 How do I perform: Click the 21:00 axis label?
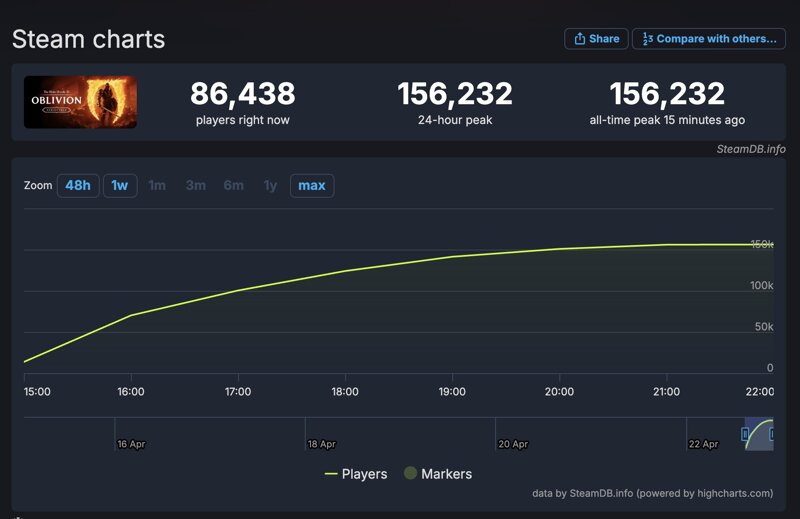pyautogui.click(x=666, y=391)
